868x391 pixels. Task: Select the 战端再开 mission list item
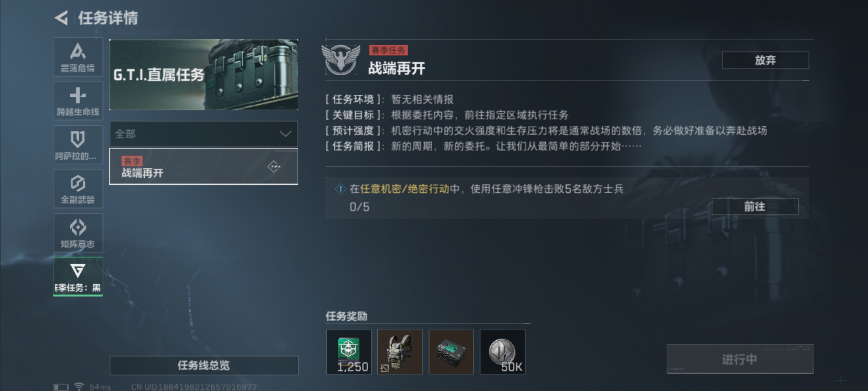204,167
